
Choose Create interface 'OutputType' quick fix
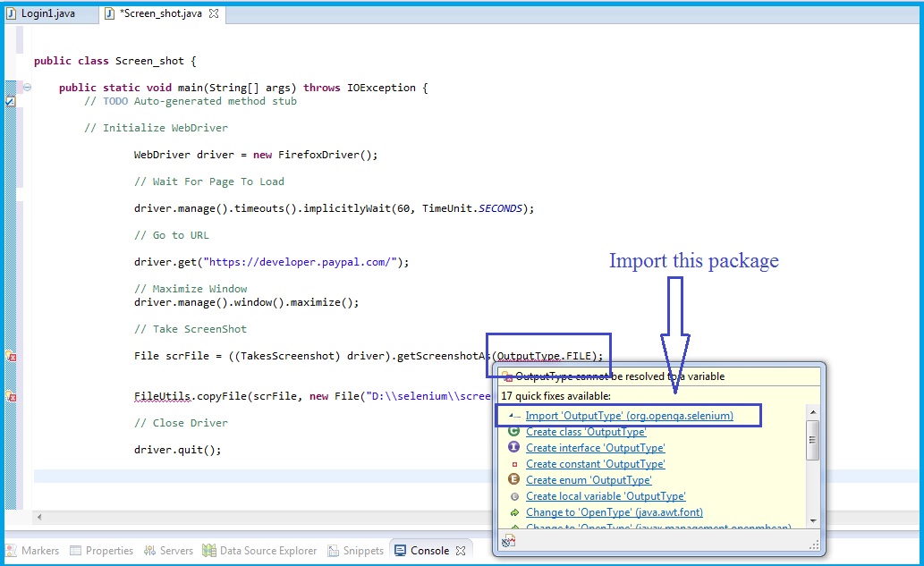(595, 448)
